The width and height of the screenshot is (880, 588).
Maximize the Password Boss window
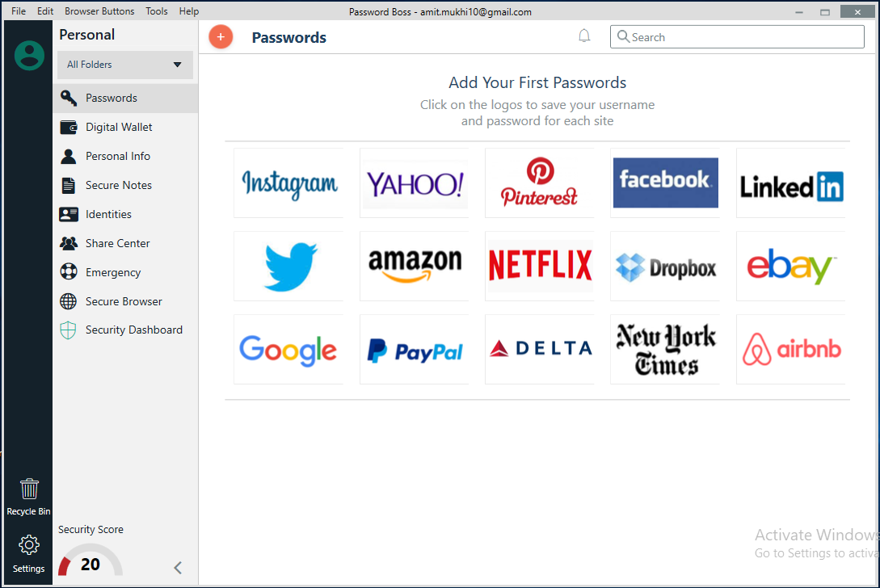point(825,12)
